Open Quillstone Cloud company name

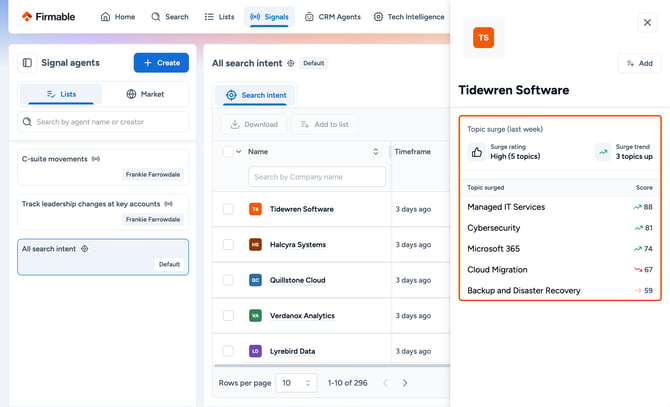[297, 280]
